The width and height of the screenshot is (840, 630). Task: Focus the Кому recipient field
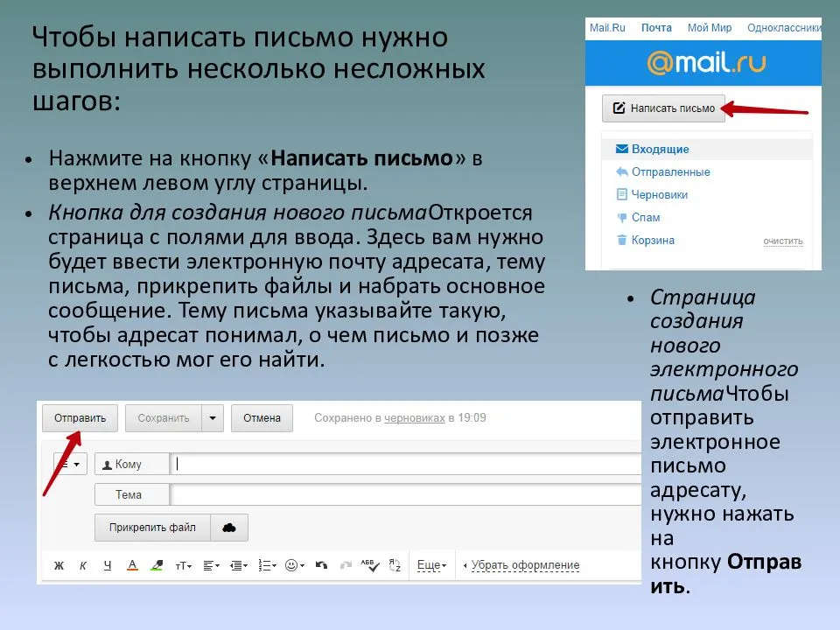405,464
